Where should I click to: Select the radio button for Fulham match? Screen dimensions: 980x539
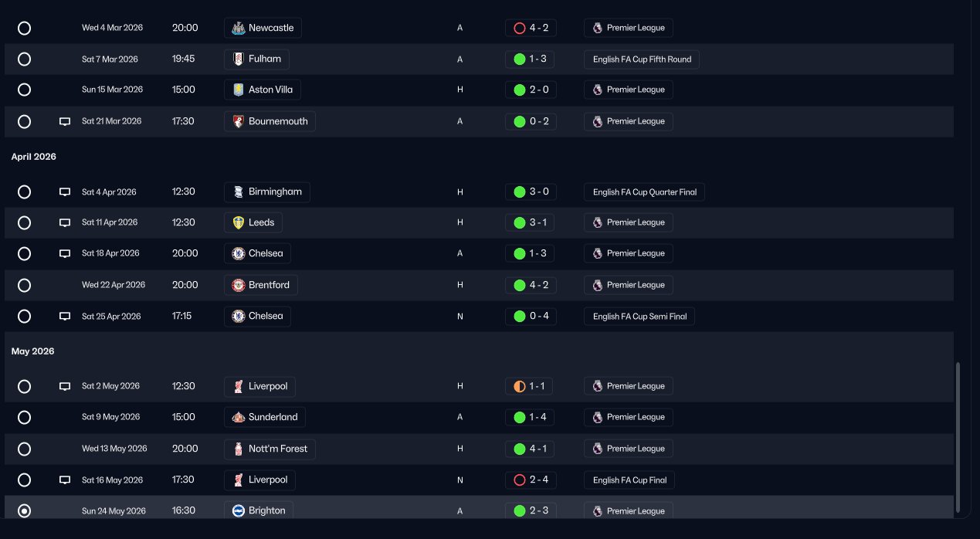click(24, 59)
